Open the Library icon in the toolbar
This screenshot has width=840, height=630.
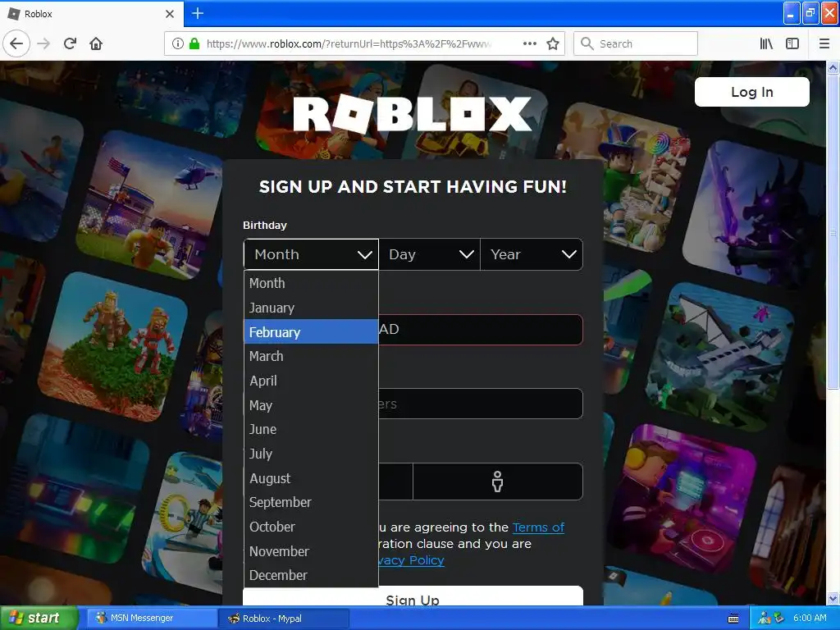[x=766, y=43]
